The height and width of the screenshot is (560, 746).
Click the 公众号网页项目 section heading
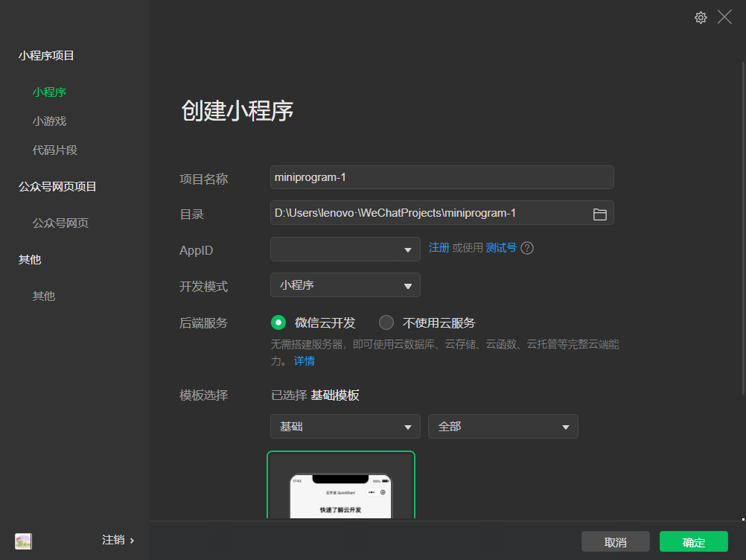[57, 186]
